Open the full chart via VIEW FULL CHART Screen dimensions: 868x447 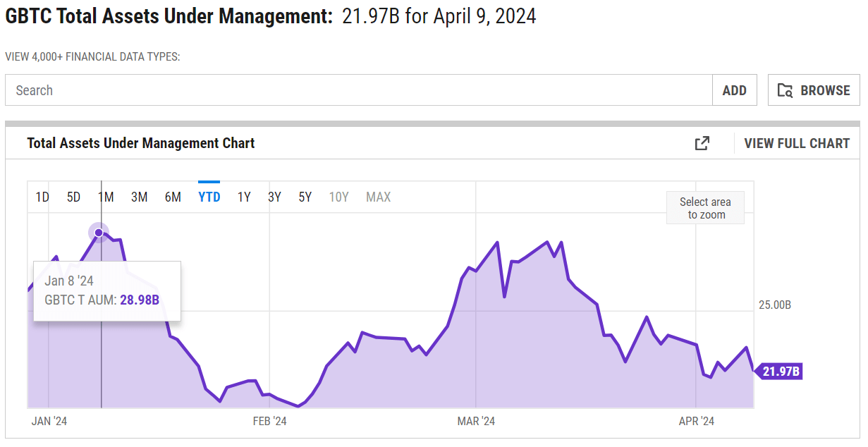(797, 143)
